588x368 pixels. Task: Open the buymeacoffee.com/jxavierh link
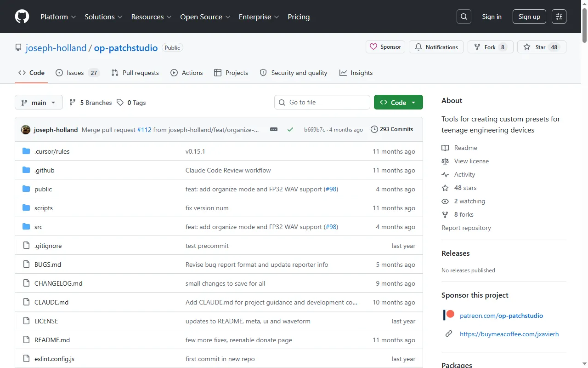pyautogui.click(x=509, y=334)
